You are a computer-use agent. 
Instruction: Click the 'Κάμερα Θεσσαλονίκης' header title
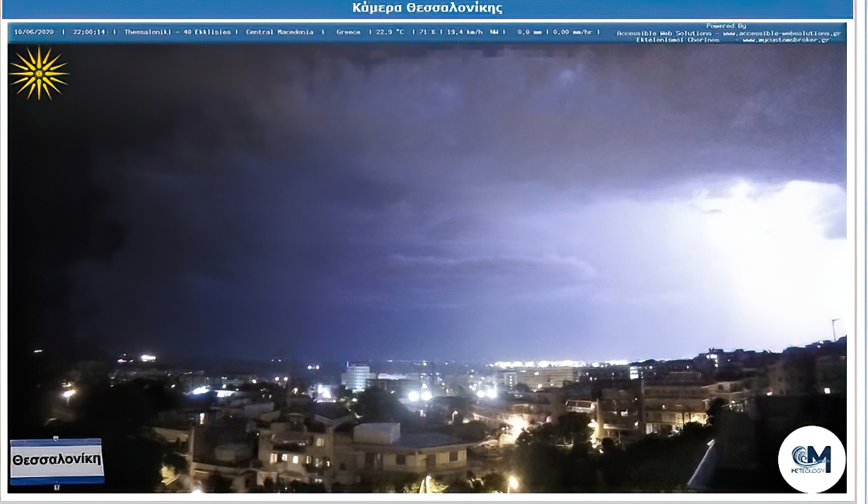[427, 8]
